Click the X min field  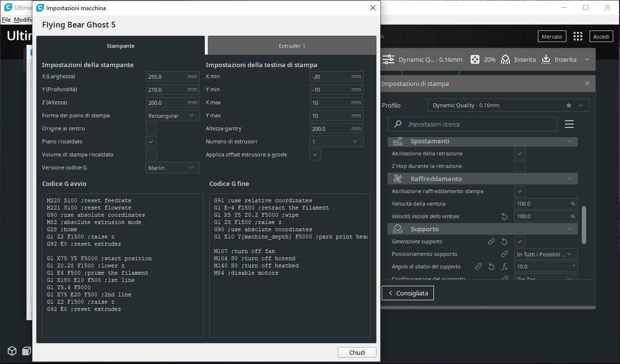336,76
